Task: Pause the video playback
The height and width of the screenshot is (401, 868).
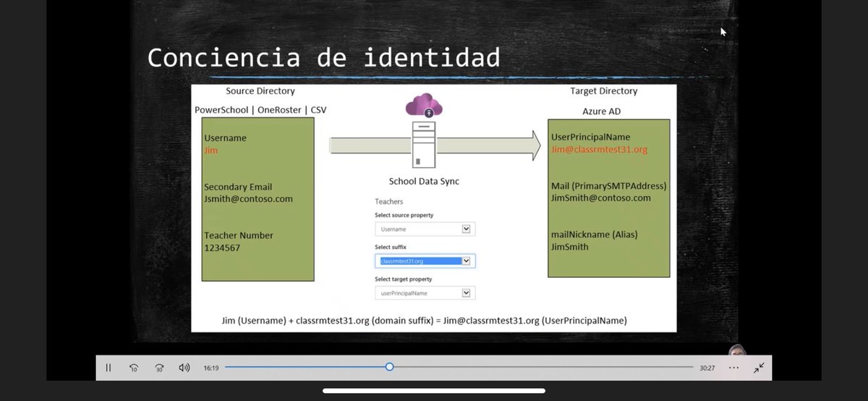Action: pyautogui.click(x=109, y=368)
